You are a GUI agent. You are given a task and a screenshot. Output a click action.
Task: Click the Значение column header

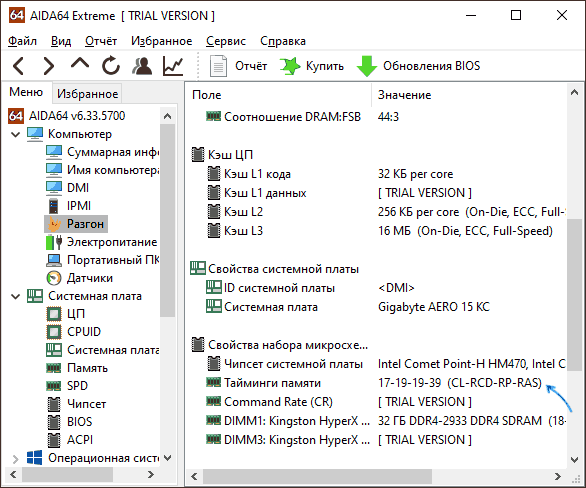[x=469, y=95]
